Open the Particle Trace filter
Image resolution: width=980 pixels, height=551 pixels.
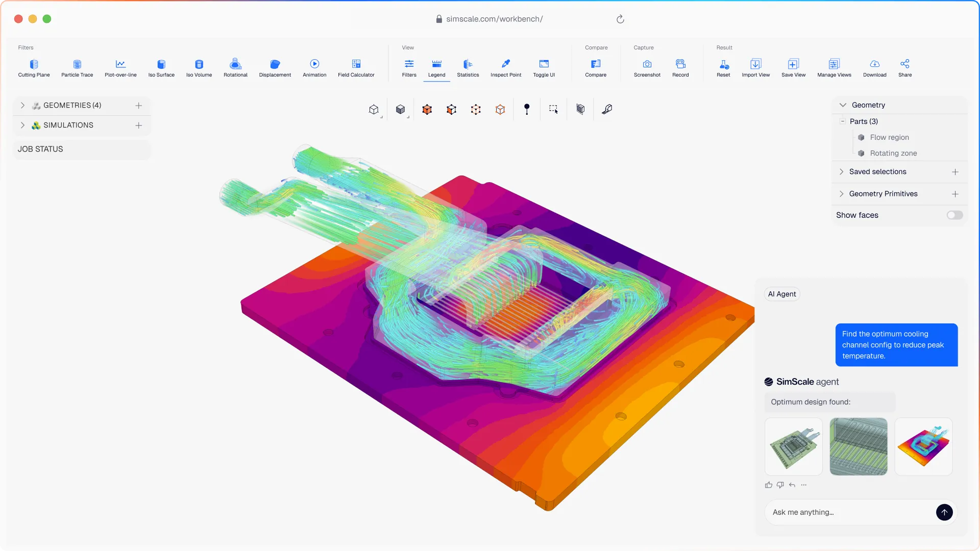click(x=77, y=68)
